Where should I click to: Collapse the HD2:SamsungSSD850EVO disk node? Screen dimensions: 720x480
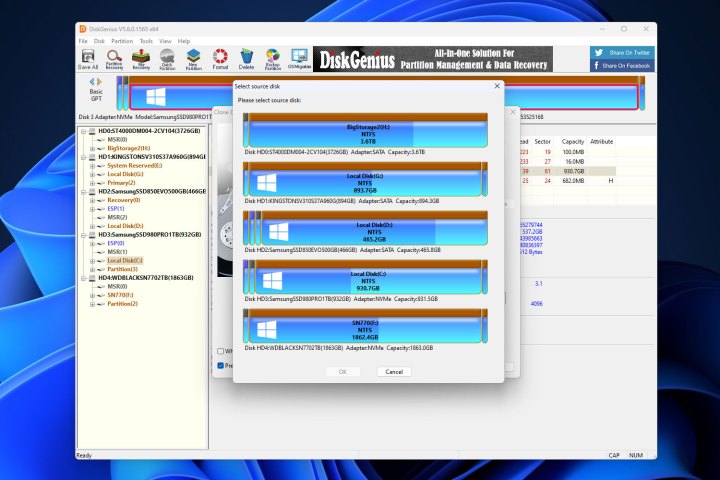[x=84, y=192]
